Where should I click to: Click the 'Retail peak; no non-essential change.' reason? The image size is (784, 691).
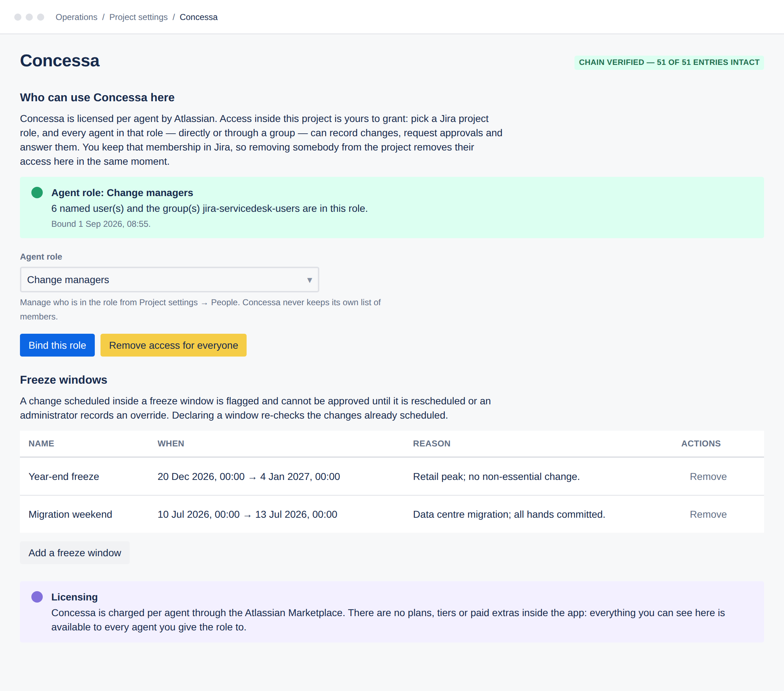pos(496,476)
